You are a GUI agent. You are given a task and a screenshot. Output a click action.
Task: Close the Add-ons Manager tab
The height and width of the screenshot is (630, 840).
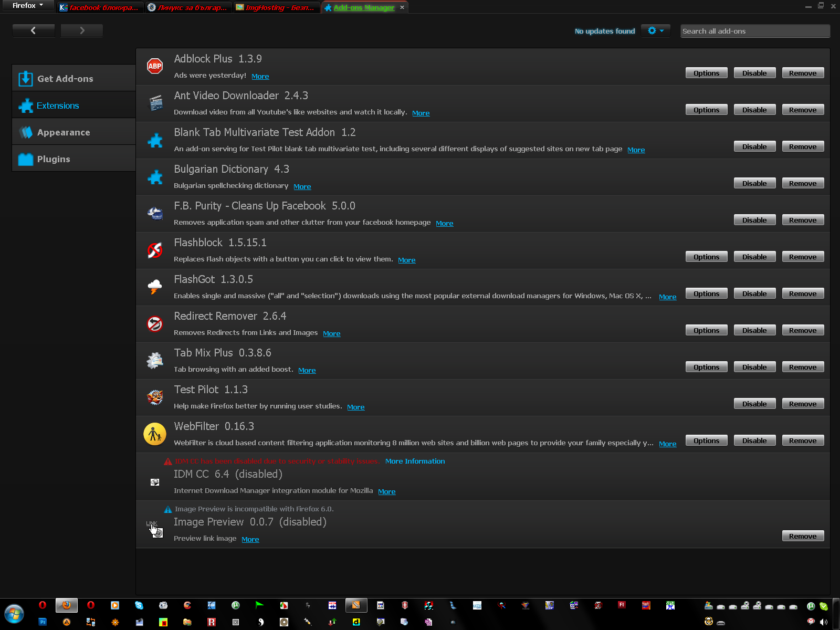click(x=402, y=7)
